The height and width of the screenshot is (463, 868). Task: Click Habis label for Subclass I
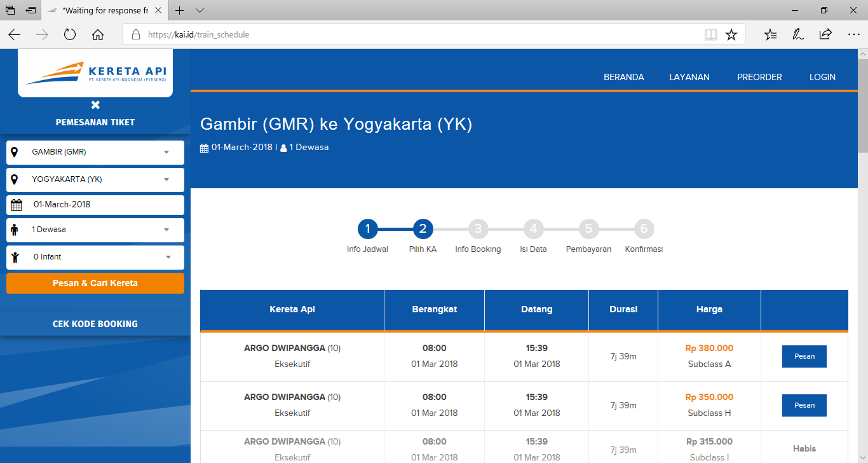pos(804,448)
